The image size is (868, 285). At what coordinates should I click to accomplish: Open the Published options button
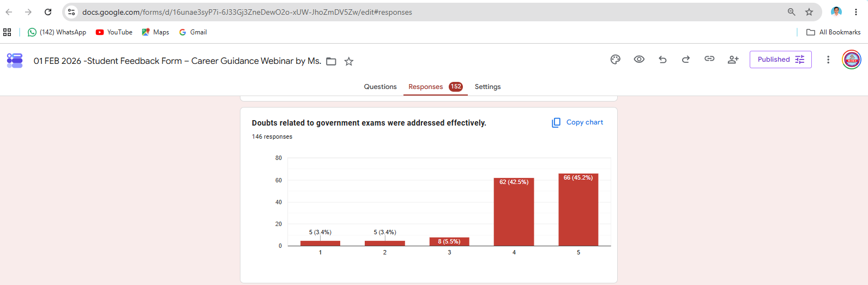(781, 60)
